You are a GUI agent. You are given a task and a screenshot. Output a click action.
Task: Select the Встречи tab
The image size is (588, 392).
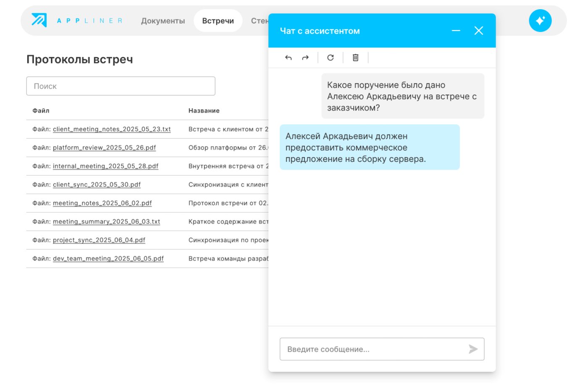218,21
